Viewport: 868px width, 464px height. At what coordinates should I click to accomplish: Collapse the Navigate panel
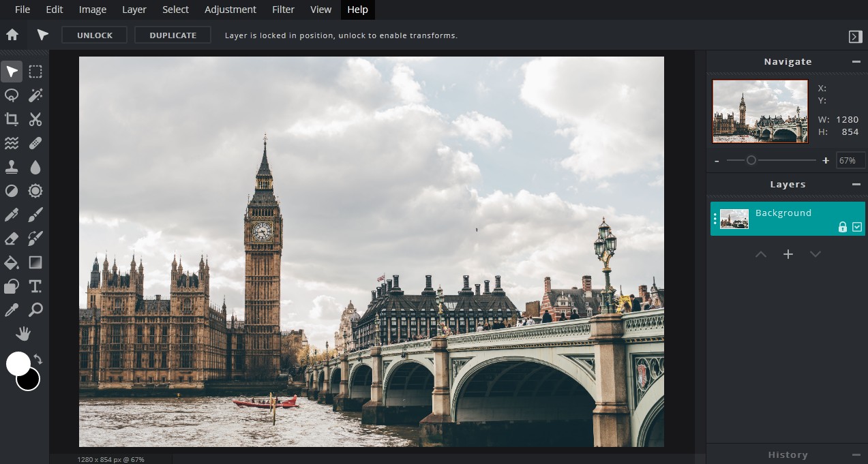point(856,61)
